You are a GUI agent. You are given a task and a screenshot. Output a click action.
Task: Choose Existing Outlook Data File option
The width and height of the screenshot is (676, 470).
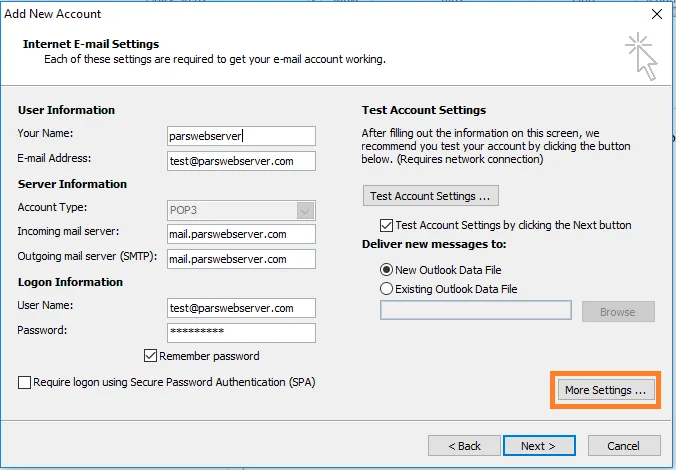[x=387, y=289]
